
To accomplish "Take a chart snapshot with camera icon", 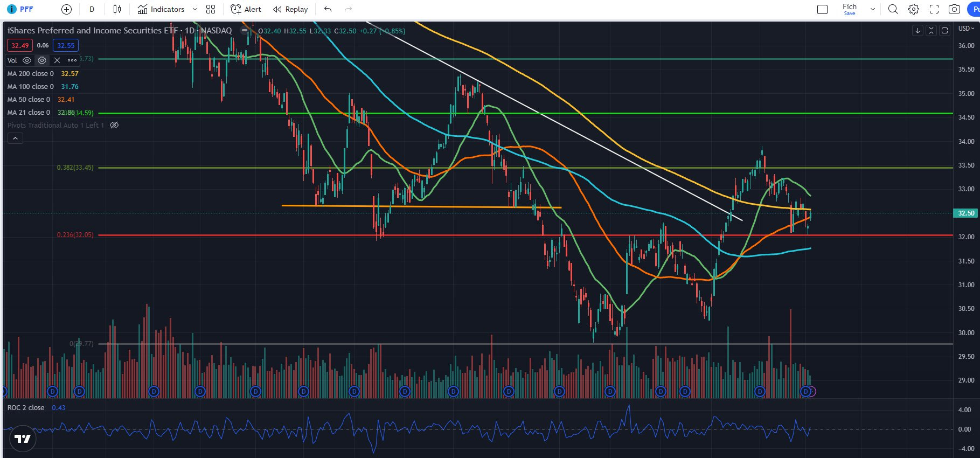I will click(x=954, y=9).
